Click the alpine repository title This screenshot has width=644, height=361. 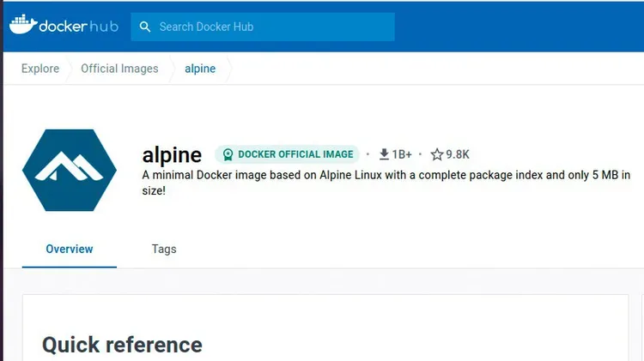click(172, 155)
